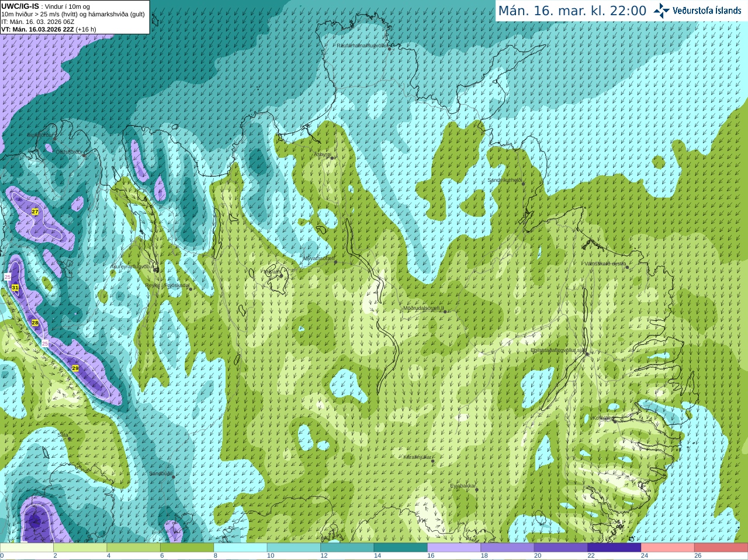Click the Sandbúðir station label

(160, 473)
